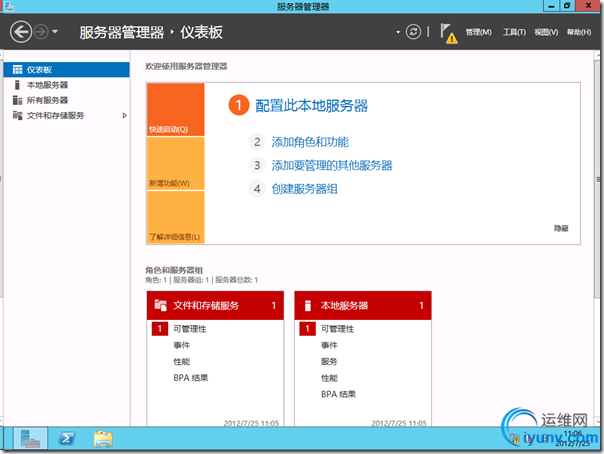The height and width of the screenshot is (454, 604).
Task: Launch PowerShell from the taskbar
Action: [x=67, y=439]
